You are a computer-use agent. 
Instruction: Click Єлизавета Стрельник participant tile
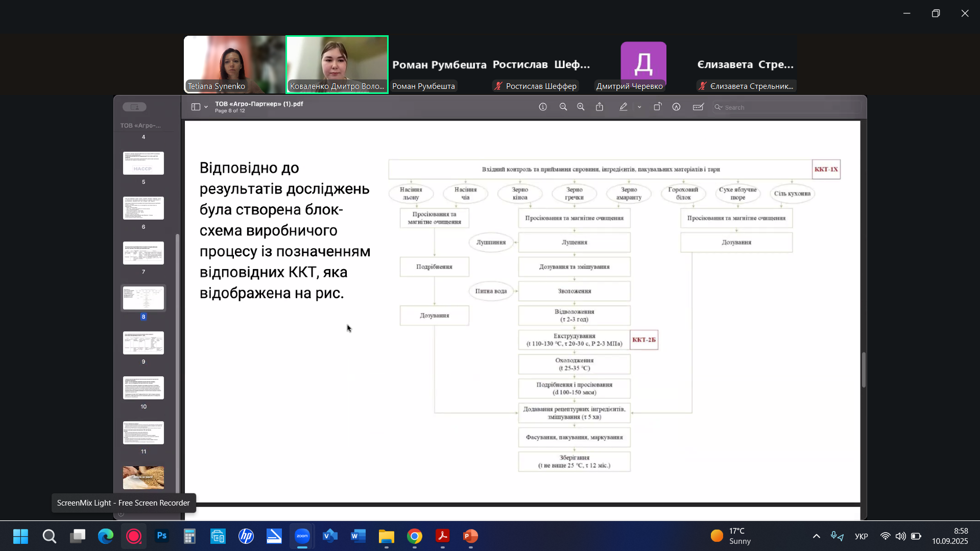746,64
